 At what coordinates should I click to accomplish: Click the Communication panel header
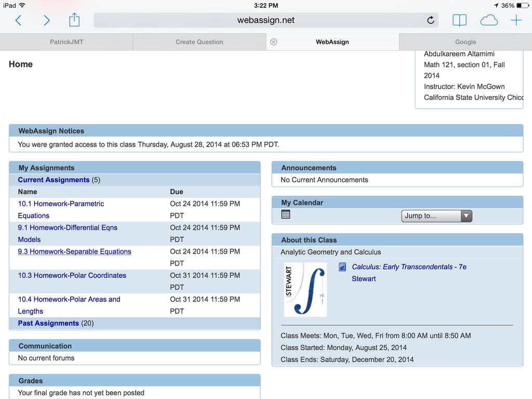click(x=135, y=345)
